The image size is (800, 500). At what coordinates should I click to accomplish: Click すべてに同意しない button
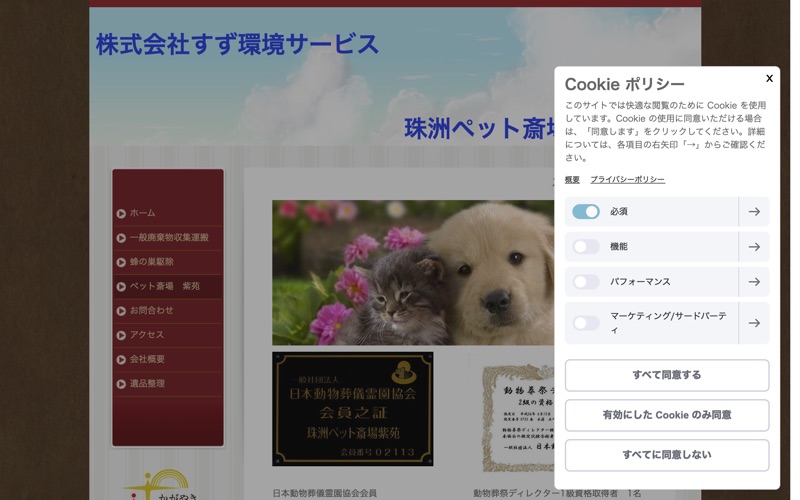[x=667, y=455]
